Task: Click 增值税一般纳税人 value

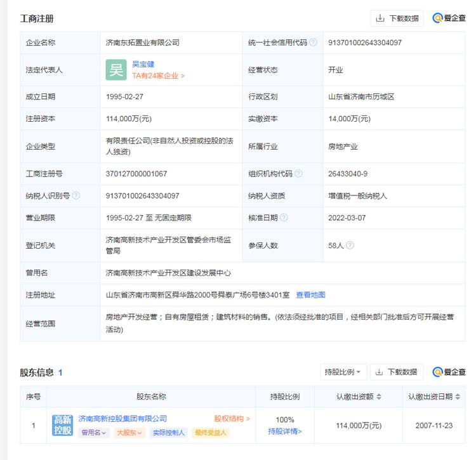Action: point(357,195)
